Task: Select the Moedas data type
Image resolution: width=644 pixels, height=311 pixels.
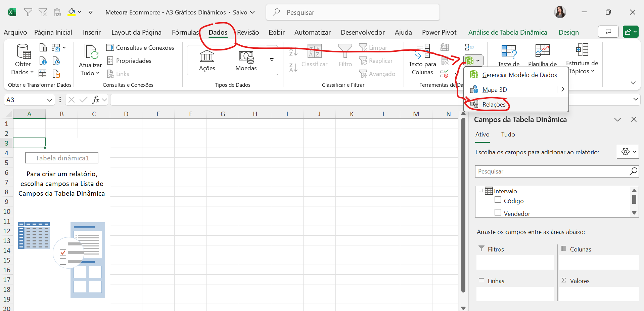Action: (x=246, y=61)
